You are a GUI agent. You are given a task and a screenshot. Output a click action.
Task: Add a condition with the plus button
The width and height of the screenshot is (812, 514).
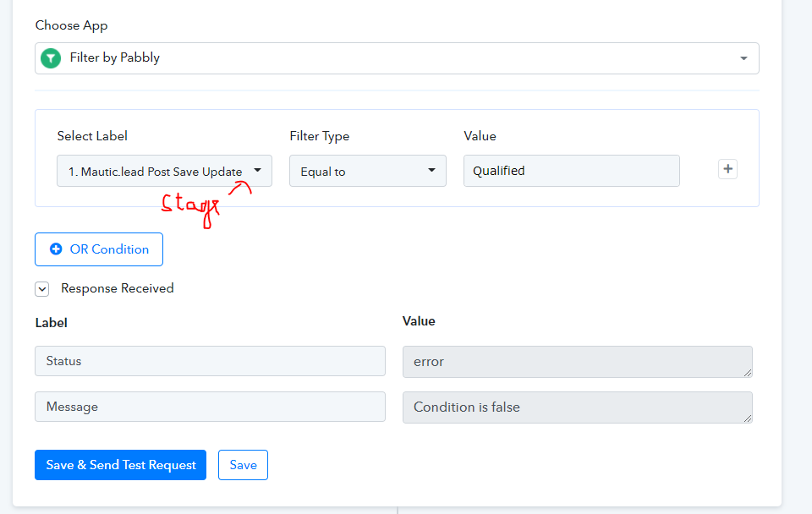[727, 169]
